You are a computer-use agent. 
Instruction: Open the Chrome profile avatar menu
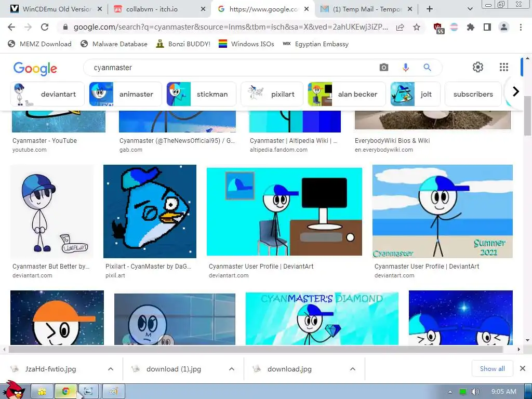[x=504, y=27]
